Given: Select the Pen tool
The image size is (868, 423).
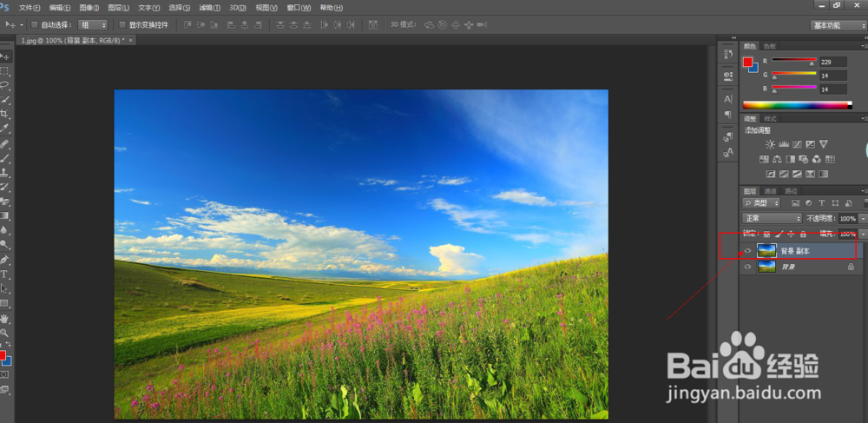Looking at the screenshot, I should [4, 260].
